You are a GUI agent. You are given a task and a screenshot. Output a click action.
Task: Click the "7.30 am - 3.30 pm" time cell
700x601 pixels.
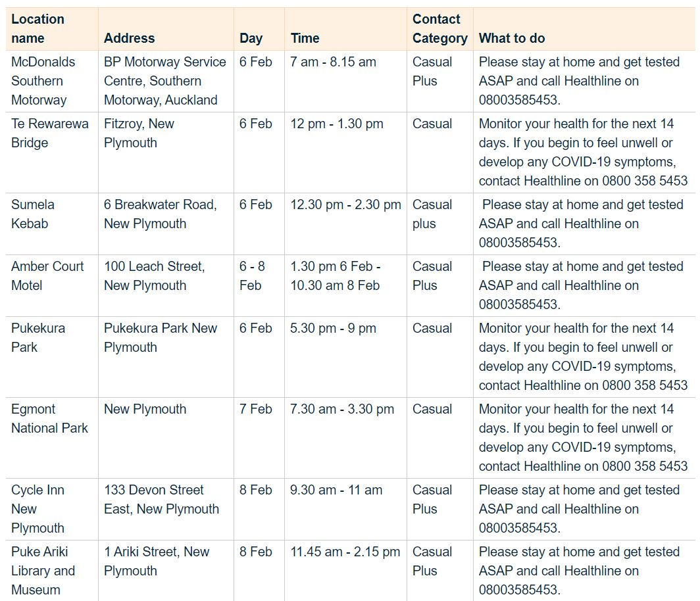pyautogui.click(x=342, y=409)
